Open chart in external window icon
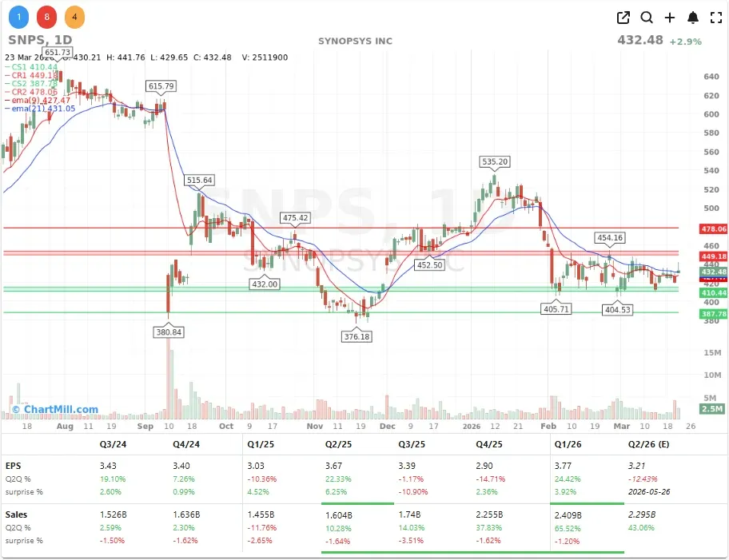729x560 pixels. click(623, 17)
